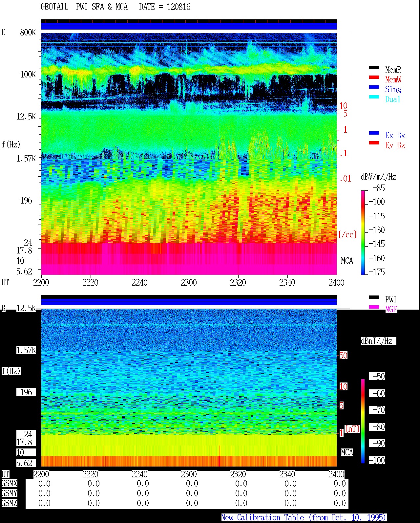Click the red MemW legend swatch
Screen dimensions: 420x523
click(x=374, y=77)
